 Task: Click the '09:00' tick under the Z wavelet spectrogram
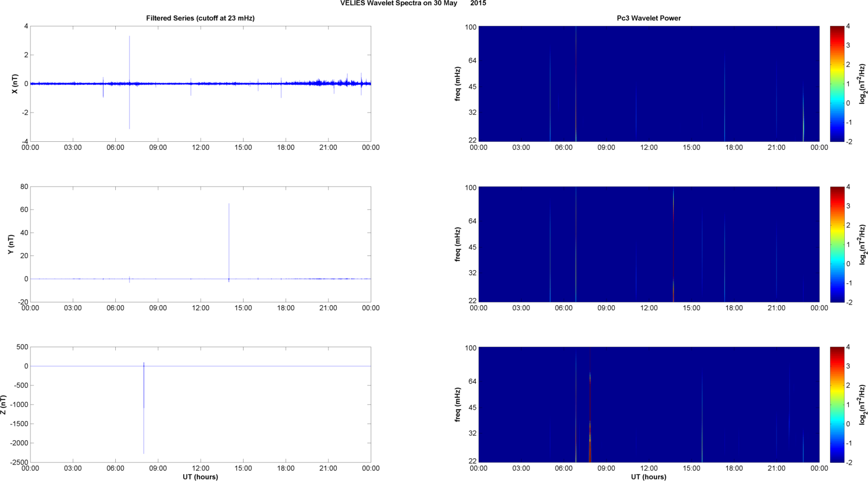click(606, 468)
